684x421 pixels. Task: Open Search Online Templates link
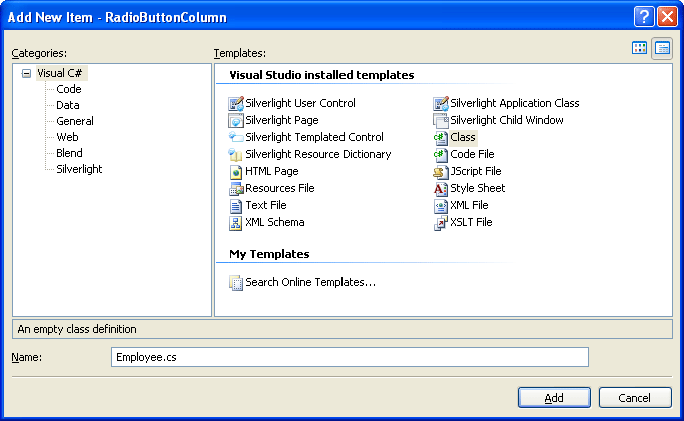click(x=310, y=282)
